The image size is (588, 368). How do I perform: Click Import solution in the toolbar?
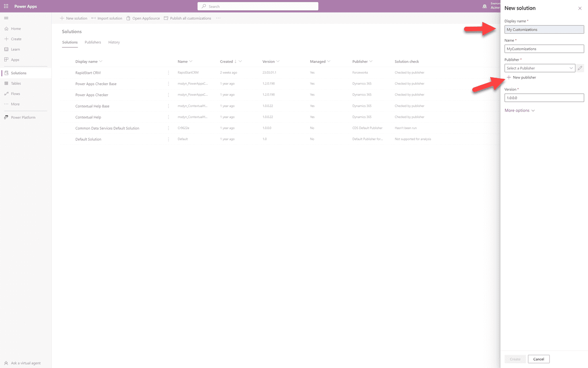pyautogui.click(x=107, y=18)
